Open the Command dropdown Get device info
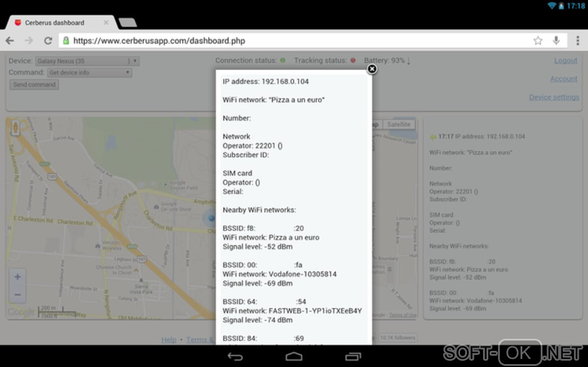Screen dimensions: 588x367 [x=90, y=73]
